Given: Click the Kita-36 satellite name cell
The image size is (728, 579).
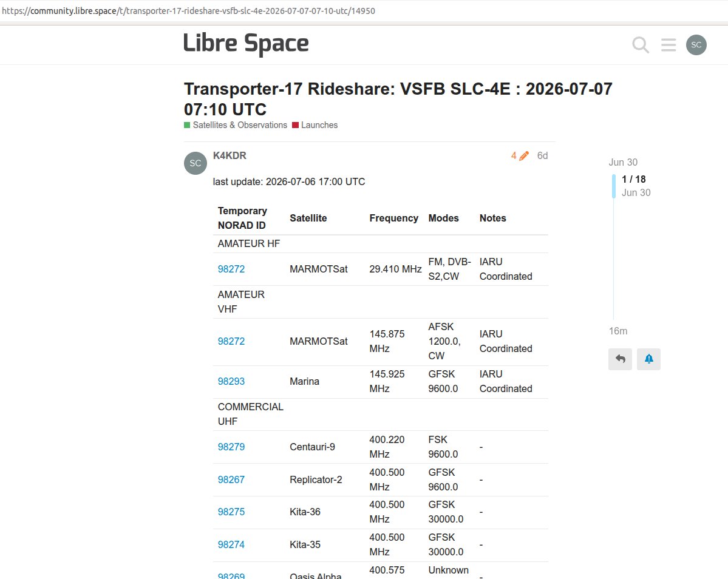Looking at the screenshot, I should click(x=305, y=512).
